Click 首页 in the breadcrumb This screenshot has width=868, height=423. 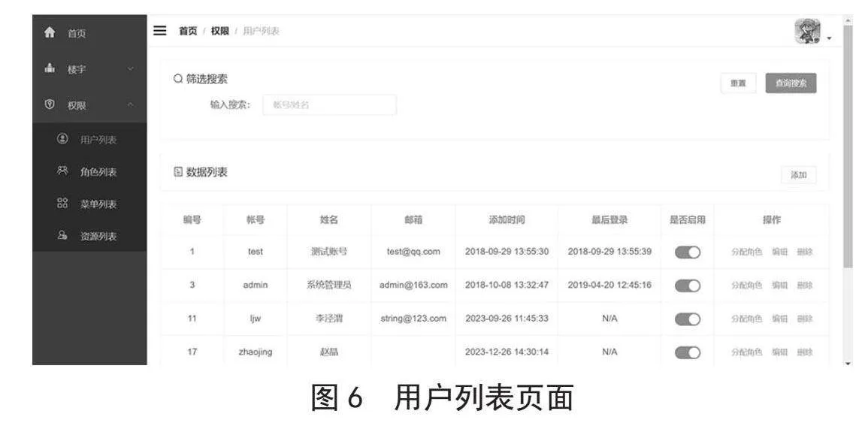tap(188, 31)
